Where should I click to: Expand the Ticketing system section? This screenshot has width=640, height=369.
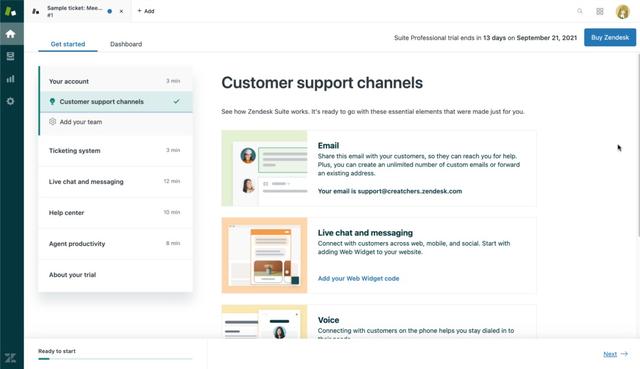click(116, 151)
